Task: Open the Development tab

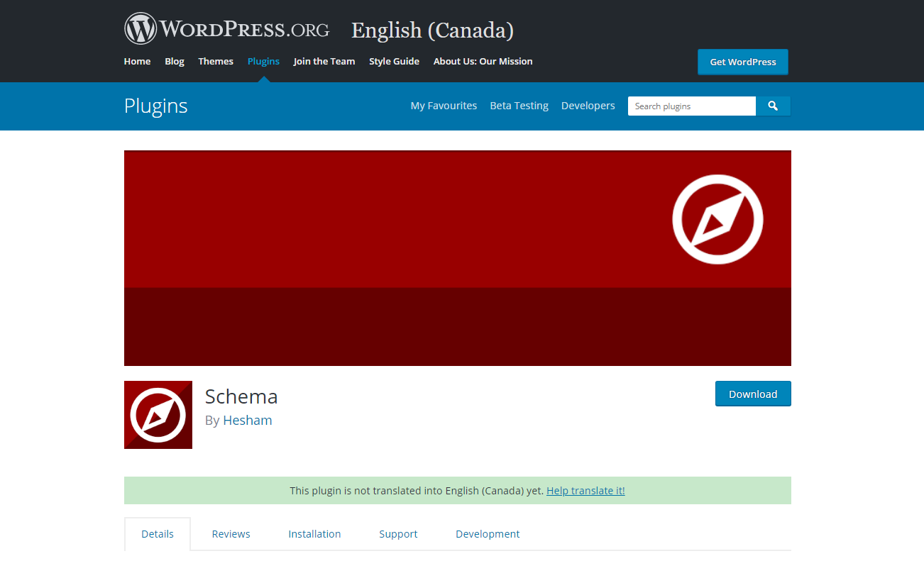Action: click(488, 533)
